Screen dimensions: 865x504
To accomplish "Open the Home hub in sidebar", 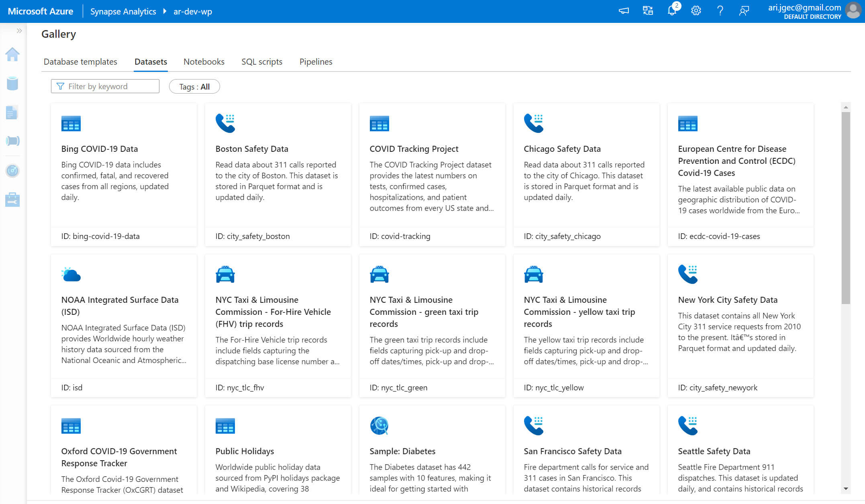I will (x=12, y=55).
